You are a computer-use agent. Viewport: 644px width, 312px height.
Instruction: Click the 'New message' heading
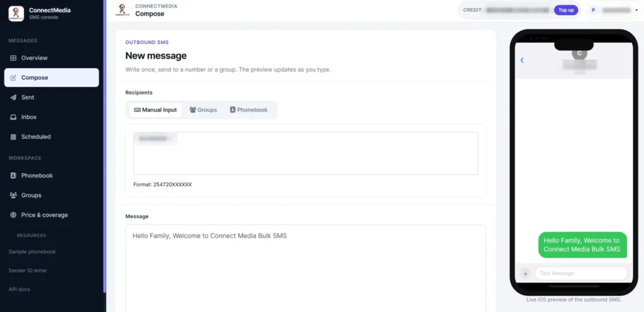click(156, 56)
